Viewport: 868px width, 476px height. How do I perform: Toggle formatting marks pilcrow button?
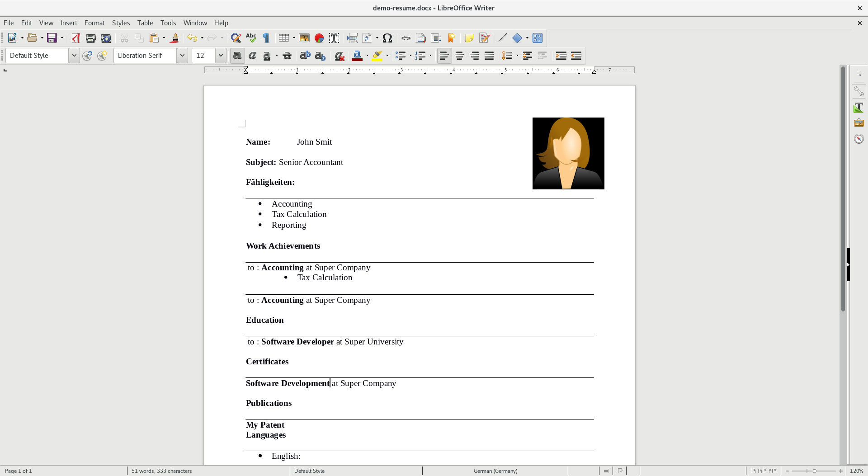266,38
